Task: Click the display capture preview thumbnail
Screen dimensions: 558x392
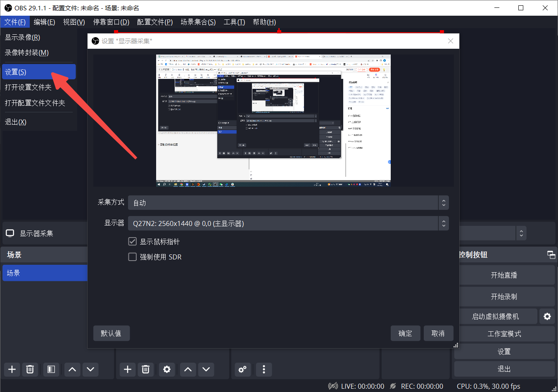Action: coord(273,120)
